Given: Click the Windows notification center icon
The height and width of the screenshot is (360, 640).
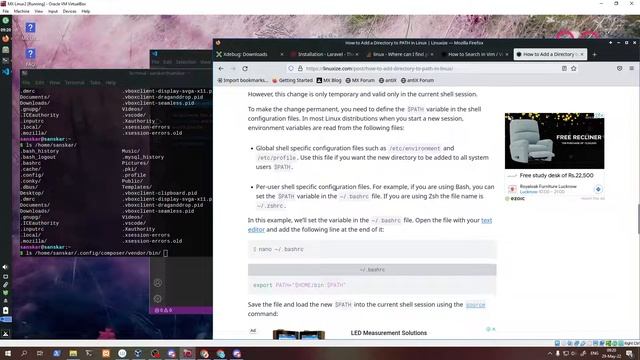Looking at the screenshot, I should [x=629, y=353].
